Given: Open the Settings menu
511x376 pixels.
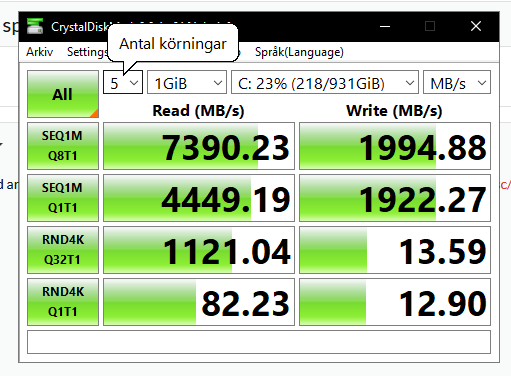Looking at the screenshot, I should click(87, 52).
